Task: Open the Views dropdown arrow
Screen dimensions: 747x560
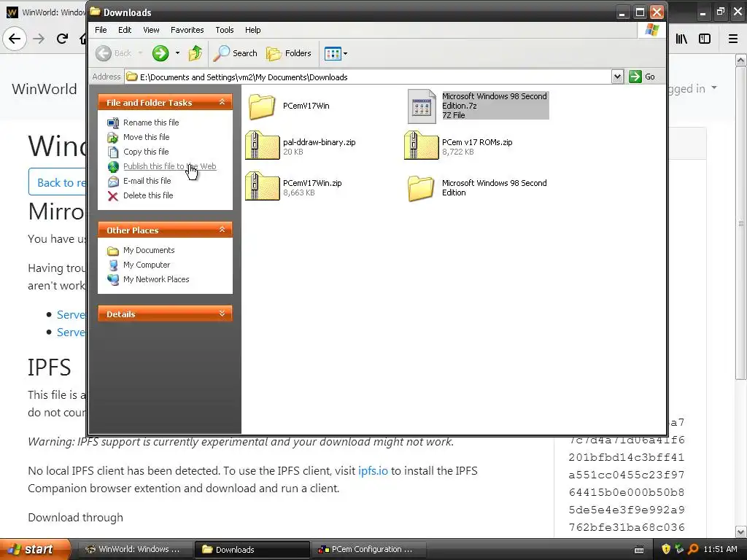Action: [345, 53]
